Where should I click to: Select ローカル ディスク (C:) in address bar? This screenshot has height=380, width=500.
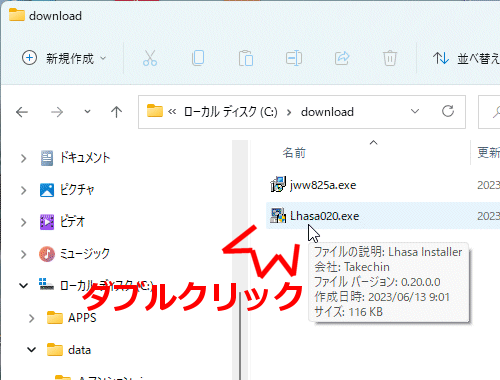point(231,112)
